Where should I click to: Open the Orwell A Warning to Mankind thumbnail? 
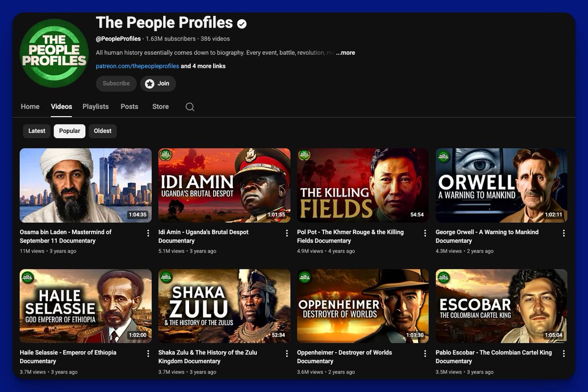click(x=501, y=185)
